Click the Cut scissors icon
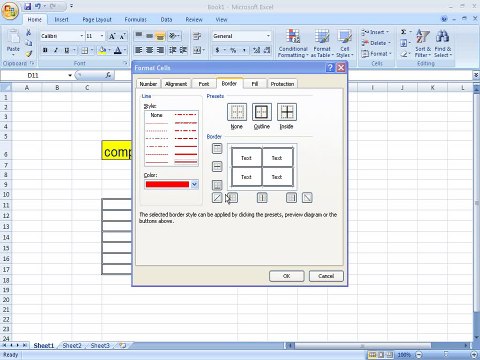 (29, 33)
